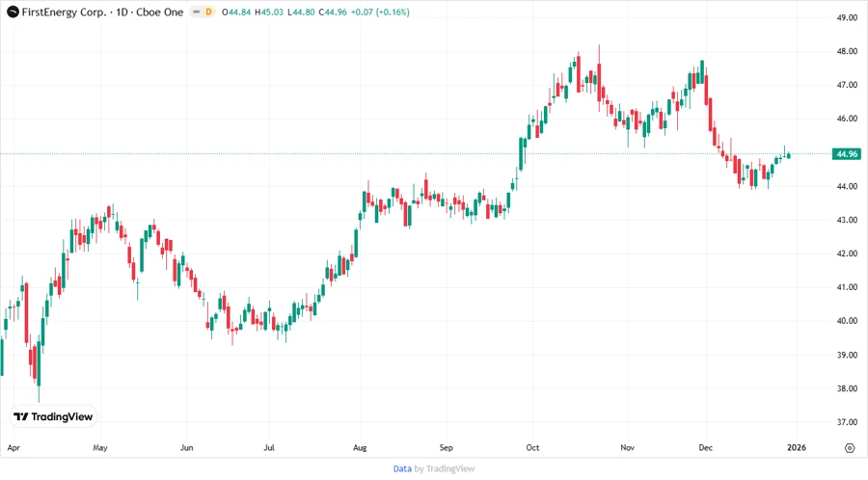The height and width of the screenshot is (480, 868).
Task: Click the 39.00 price axis label
Action: tap(847, 355)
